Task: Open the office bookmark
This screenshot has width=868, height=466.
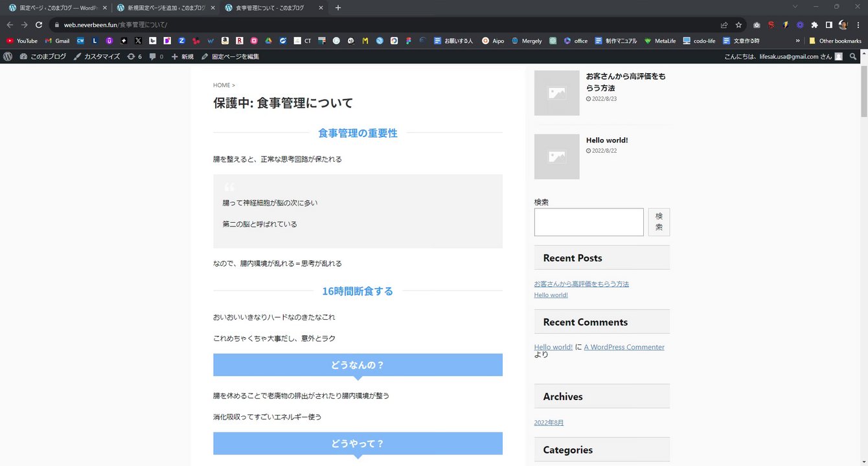Action: tap(575, 41)
